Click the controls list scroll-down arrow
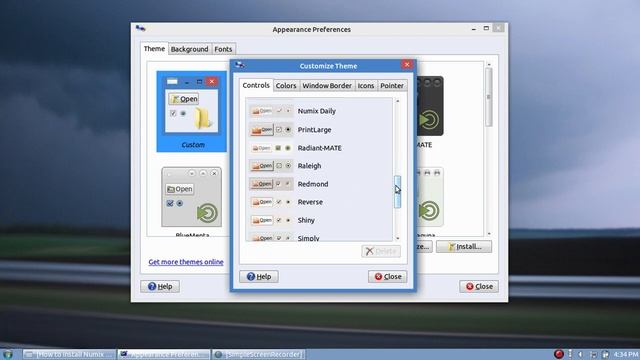The image size is (640, 360). click(x=398, y=238)
